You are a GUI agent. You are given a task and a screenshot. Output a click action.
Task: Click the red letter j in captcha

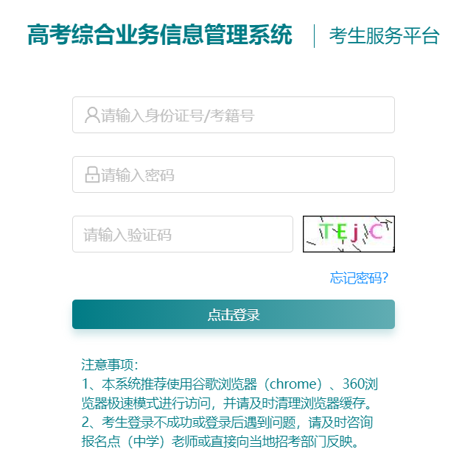[x=355, y=233]
